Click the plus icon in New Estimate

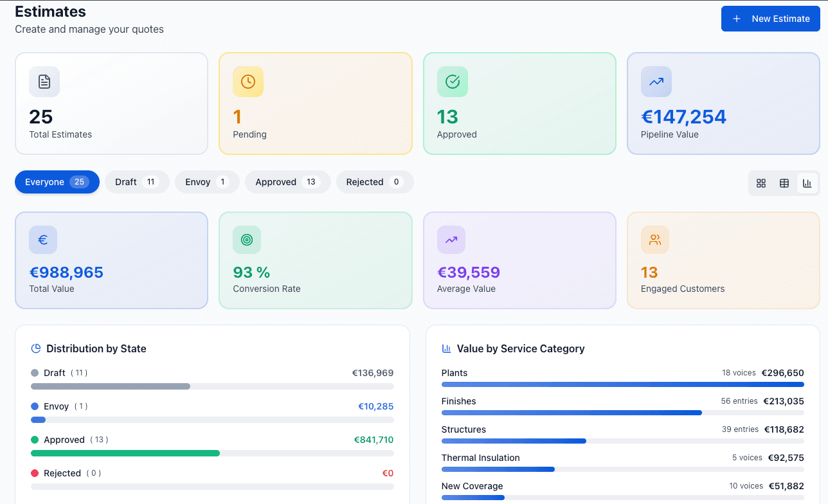[x=737, y=19]
